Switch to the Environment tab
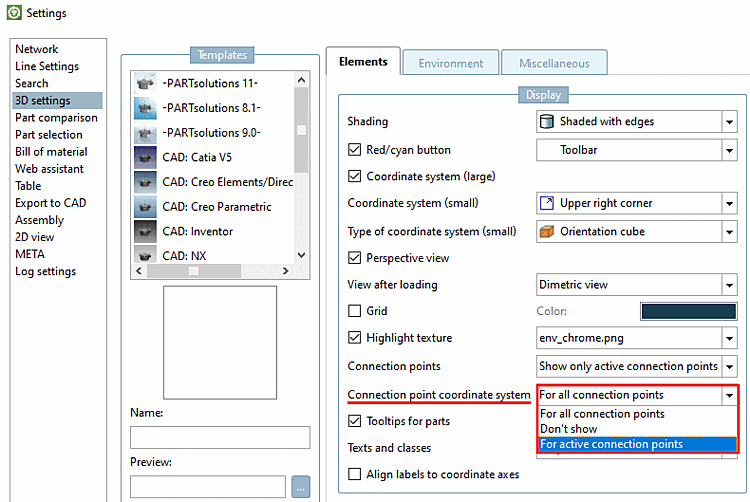 (450, 63)
